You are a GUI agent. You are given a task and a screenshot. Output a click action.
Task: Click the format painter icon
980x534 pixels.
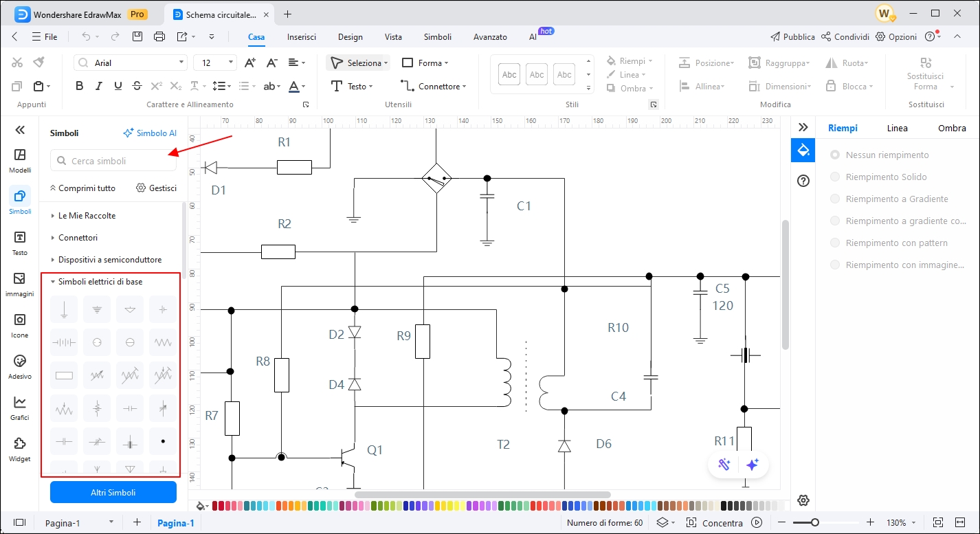click(x=39, y=63)
